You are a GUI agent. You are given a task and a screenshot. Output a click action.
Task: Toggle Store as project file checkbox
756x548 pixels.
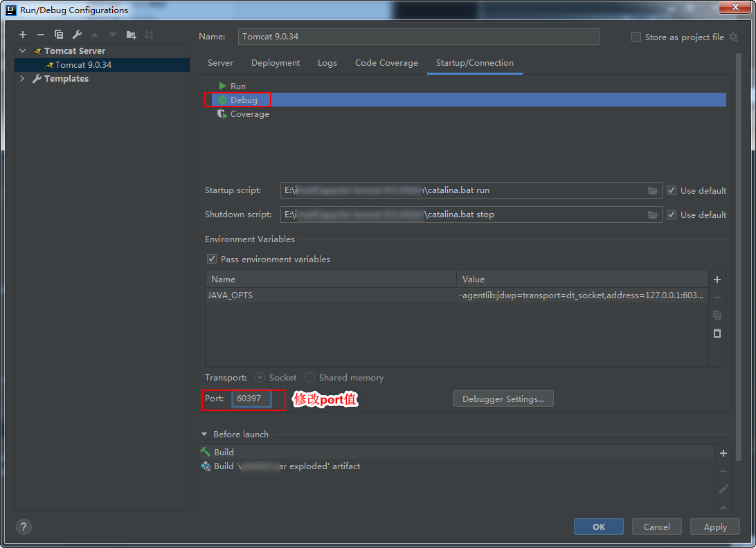click(x=636, y=37)
